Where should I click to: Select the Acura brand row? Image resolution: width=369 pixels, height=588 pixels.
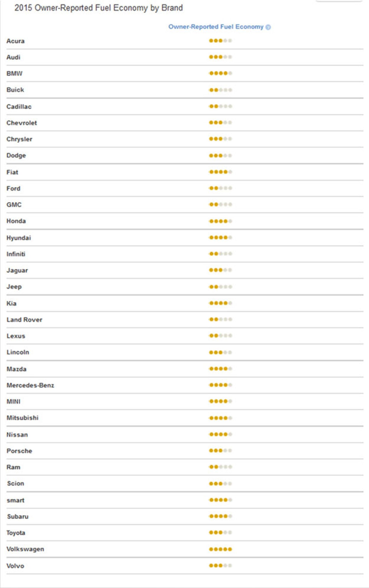point(185,41)
